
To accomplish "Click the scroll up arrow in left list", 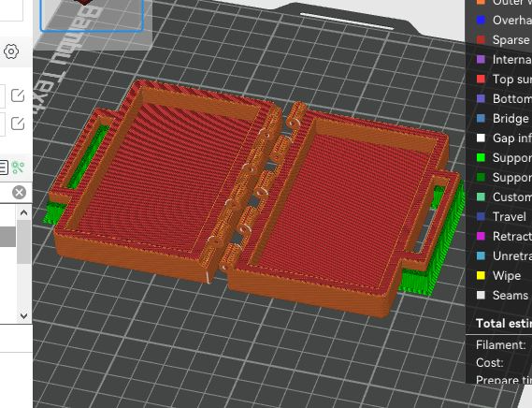I will pyautogui.click(x=23, y=213).
